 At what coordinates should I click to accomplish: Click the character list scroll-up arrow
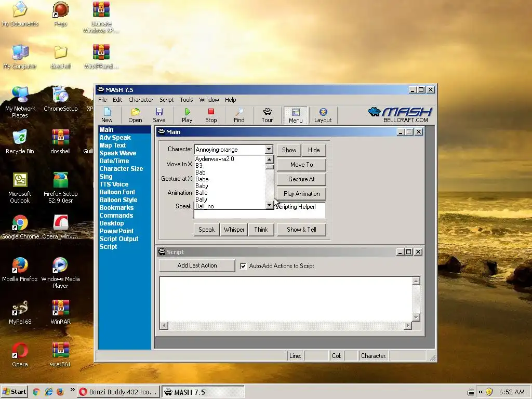[x=269, y=159]
